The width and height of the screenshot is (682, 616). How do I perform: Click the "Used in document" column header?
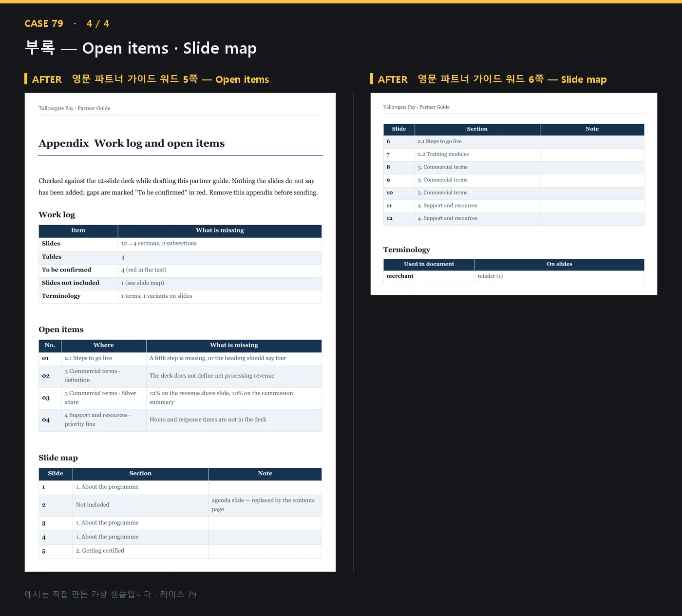(x=429, y=264)
